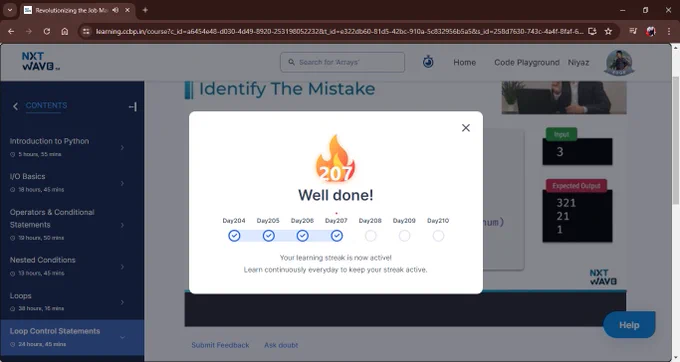This screenshot has height=362, width=680.
Task: Expand Introduction to Python section
Action: pos(122,148)
